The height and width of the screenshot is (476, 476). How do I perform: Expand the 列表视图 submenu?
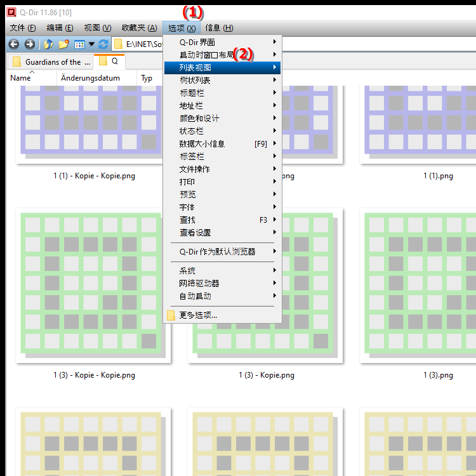[x=222, y=68]
